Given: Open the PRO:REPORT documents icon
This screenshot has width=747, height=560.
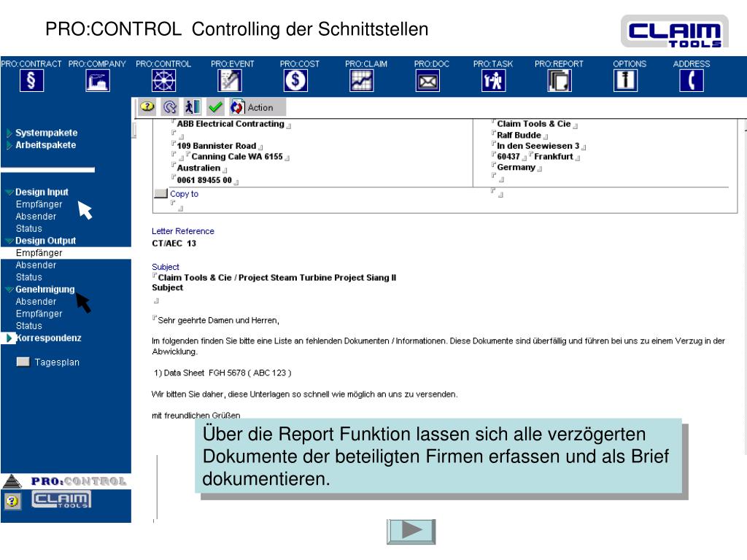Looking at the screenshot, I should (560, 80).
